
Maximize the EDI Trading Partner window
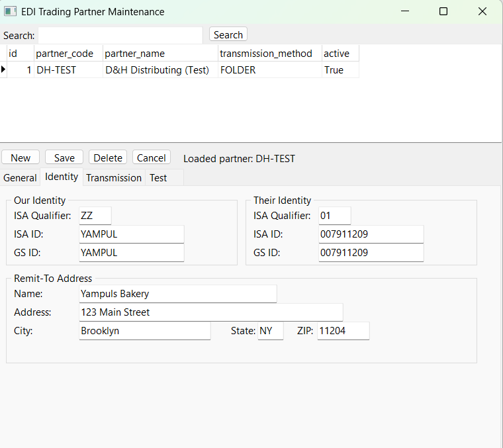(x=443, y=11)
